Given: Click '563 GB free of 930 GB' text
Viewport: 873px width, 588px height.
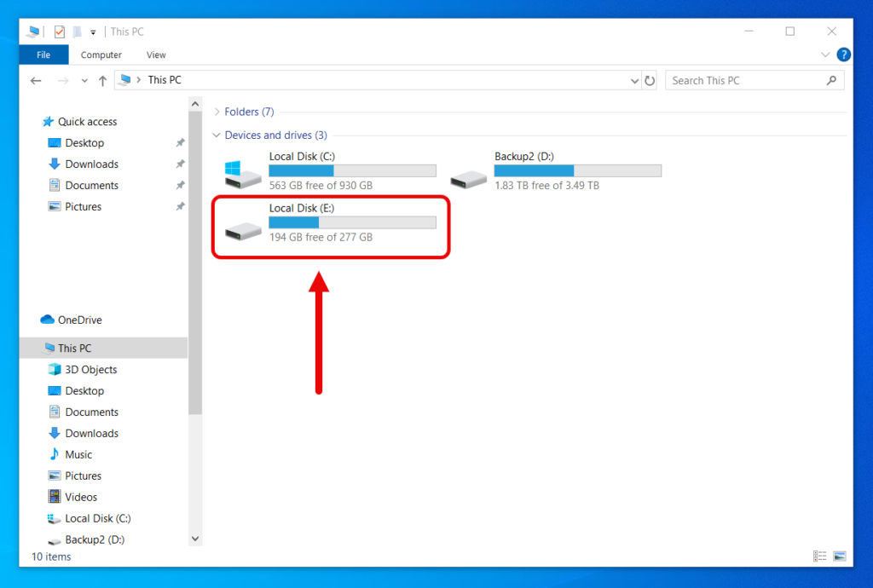Looking at the screenshot, I should coord(321,185).
